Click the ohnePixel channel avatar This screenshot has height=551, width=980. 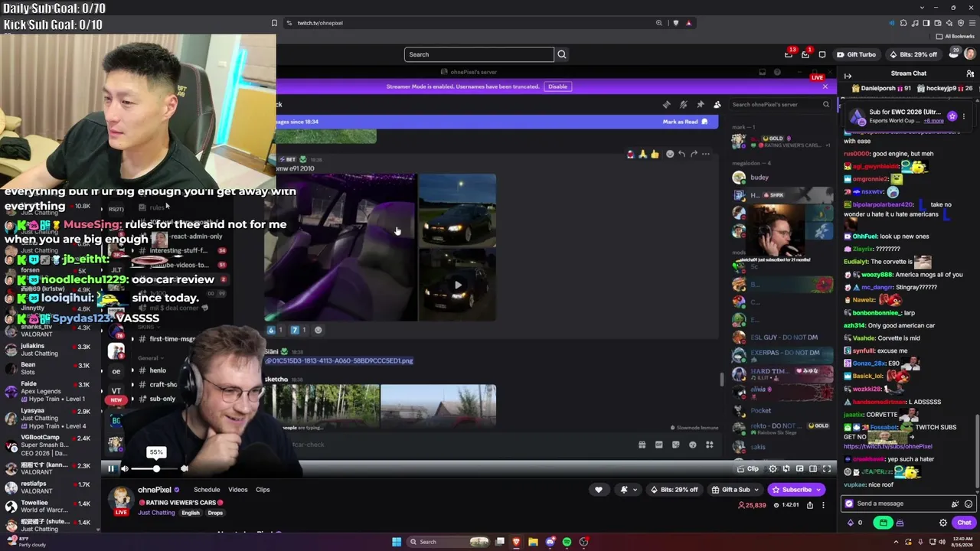(121, 499)
